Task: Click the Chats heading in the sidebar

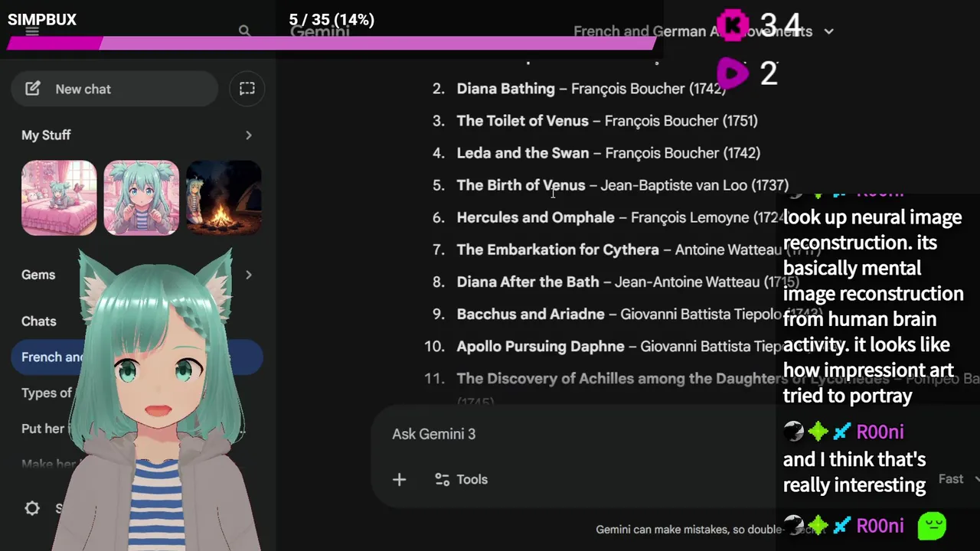Action: pos(39,321)
